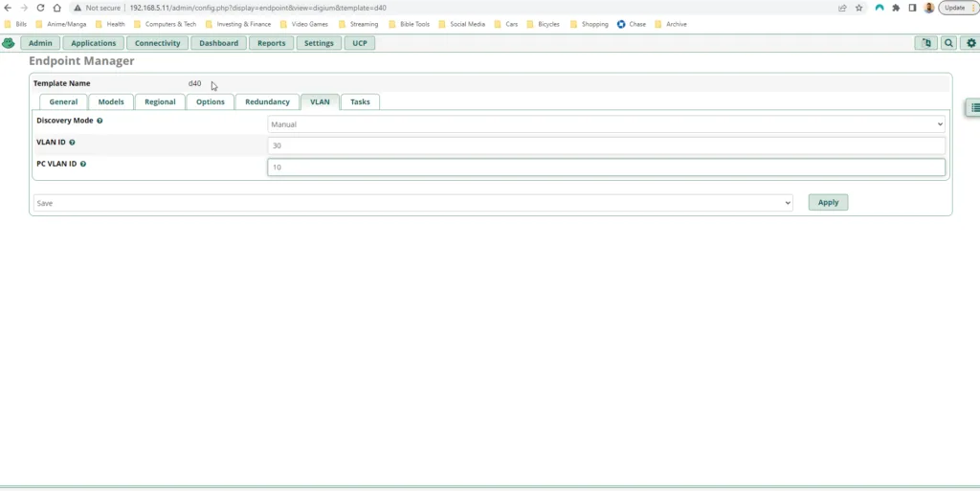Click the Template Name label
This screenshot has height=491, width=980.
coord(62,83)
